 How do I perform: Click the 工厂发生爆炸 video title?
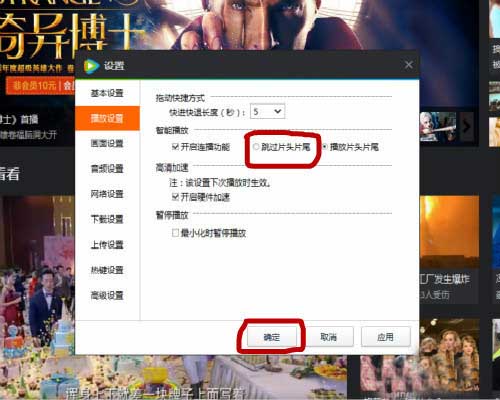point(445,279)
